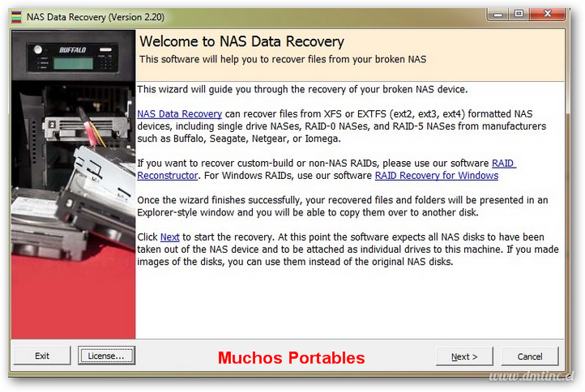Open the License... dialog button
This screenshot has height=392, width=585.
(106, 356)
